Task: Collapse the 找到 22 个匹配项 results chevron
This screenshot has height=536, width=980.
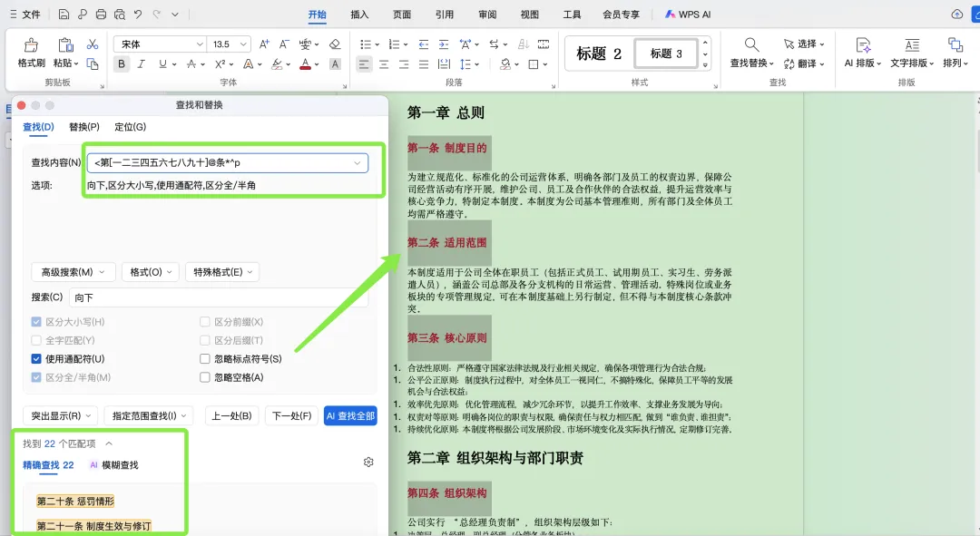Action: pyautogui.click(x=109, y=443)
